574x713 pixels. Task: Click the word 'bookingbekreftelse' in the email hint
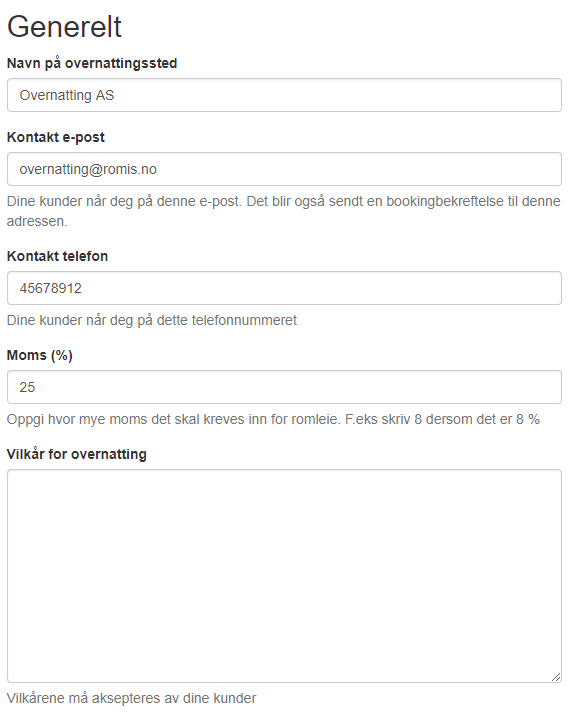tap(445, 201)
